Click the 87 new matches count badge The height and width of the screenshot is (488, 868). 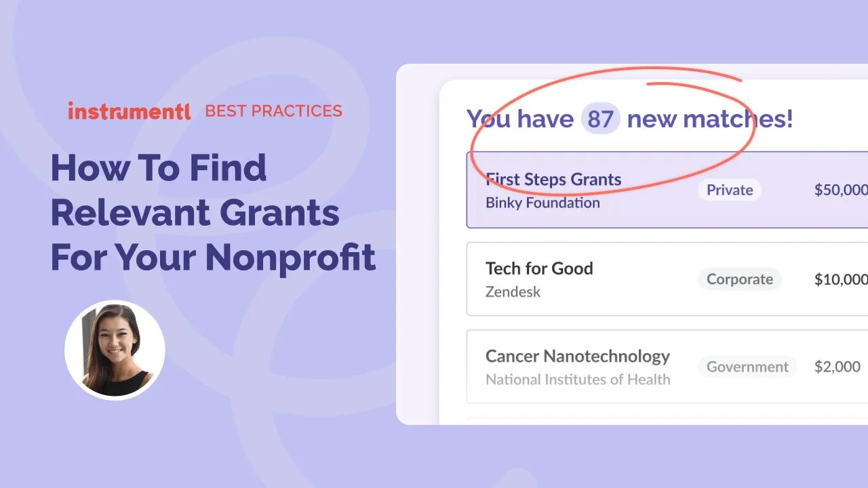(x=600, y=119)
